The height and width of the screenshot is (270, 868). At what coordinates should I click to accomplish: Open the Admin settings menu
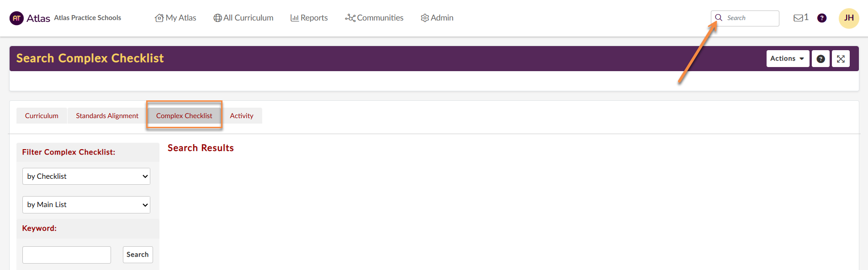pyautogui.click(x=437, y=18)
